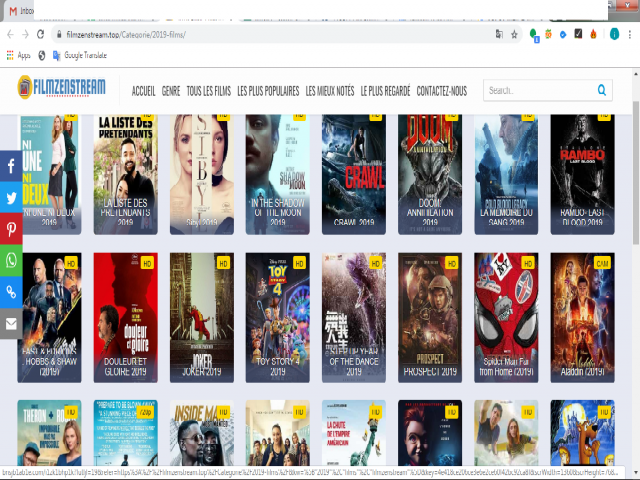The width and height of the screenshot is (640, 480).
Task: Open the Chucky doll movie poster
Action: [430, 433]
